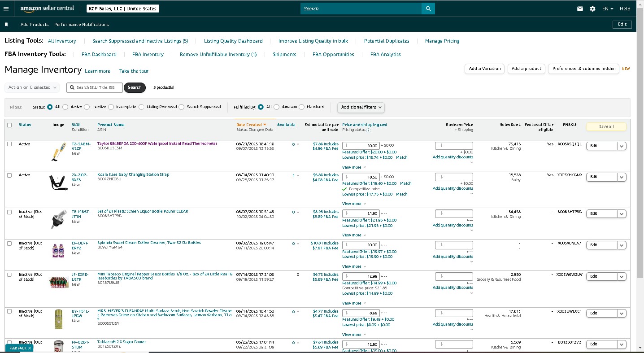Expand View more for Taylor thermometer pricing
Viewport: 644px width, 353px height.
click(x=354, y=167)
